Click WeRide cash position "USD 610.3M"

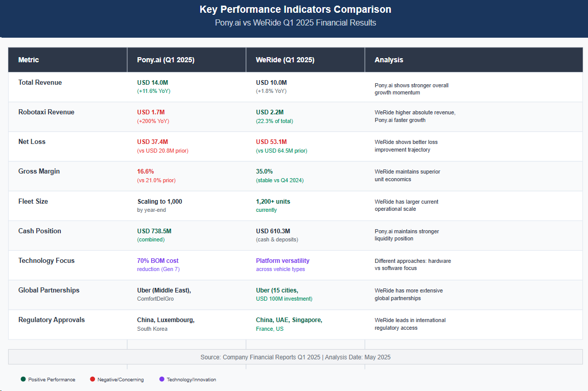point(273,231)
